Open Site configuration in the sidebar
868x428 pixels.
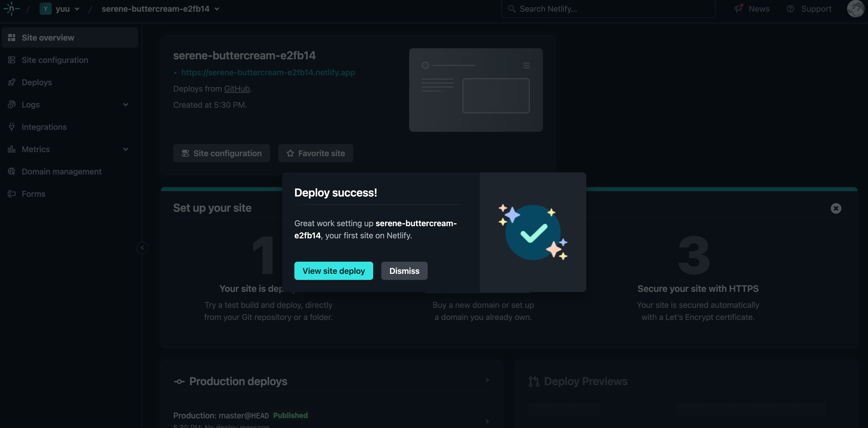point(70,60)
